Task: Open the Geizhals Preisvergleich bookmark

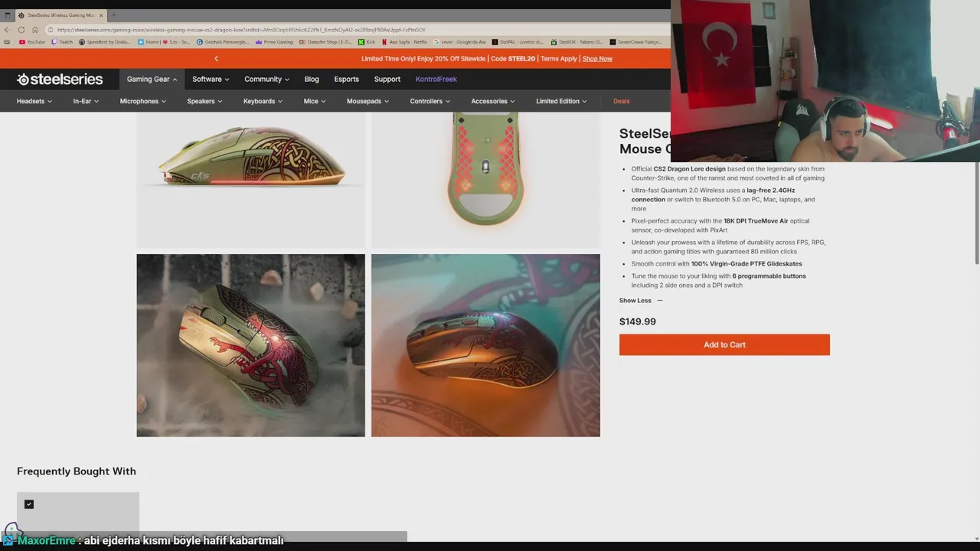Action: coord(224,42)
